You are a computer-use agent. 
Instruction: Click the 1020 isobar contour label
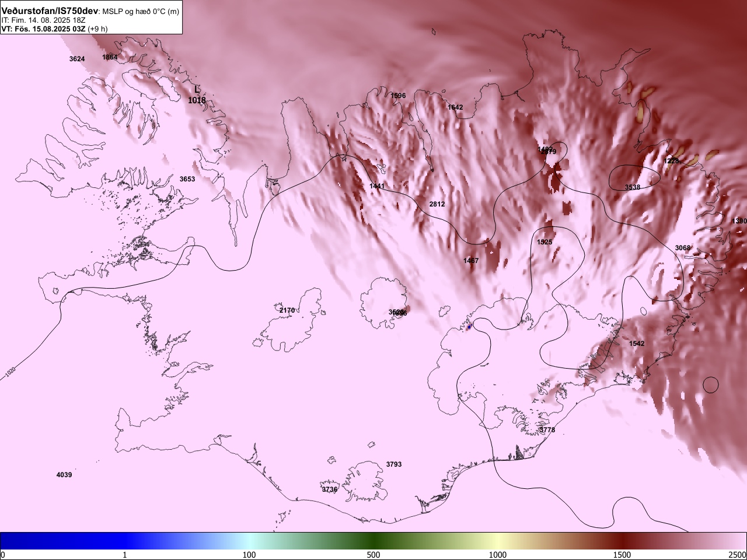(x=10, y=372)
